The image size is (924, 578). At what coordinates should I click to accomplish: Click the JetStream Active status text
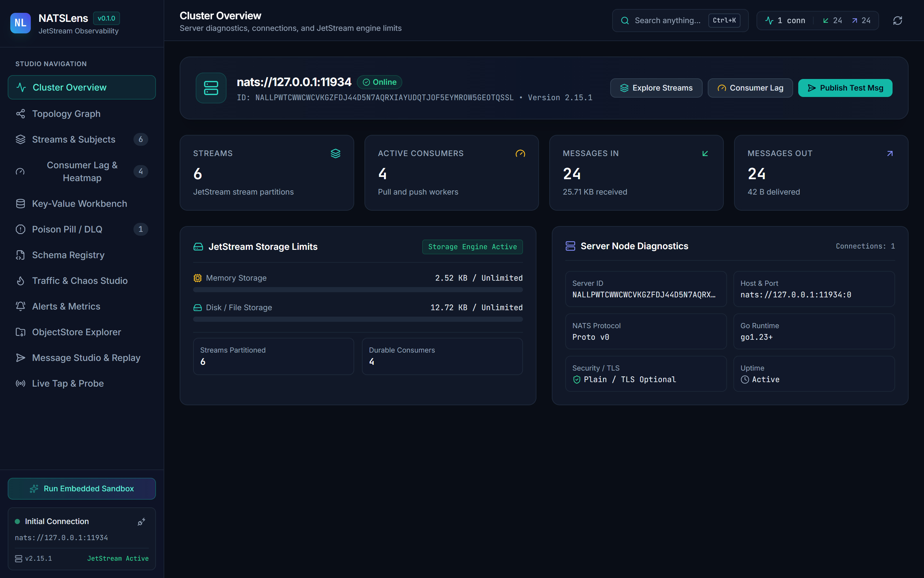tap(118, 558)
